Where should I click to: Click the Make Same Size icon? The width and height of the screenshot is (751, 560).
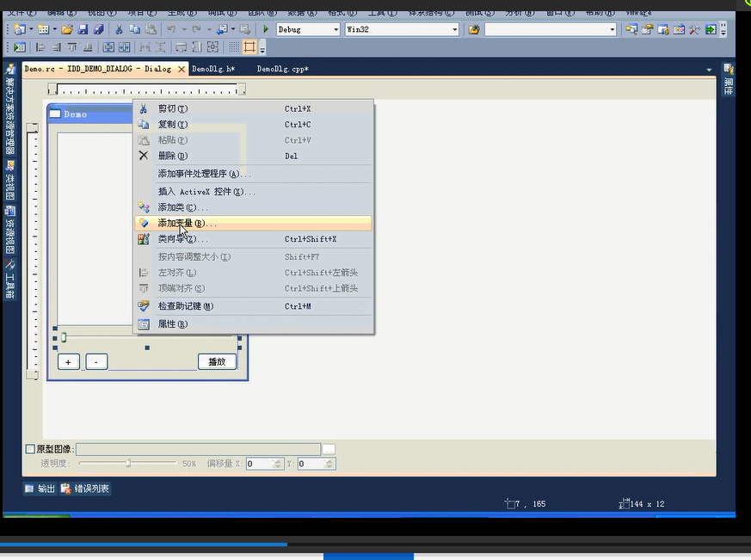(x=212, y=47)
